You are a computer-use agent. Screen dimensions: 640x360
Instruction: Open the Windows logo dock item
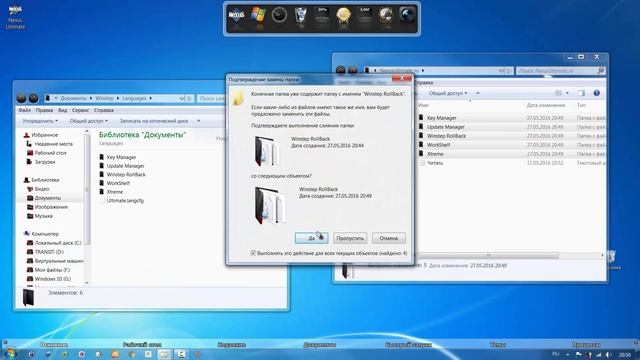[x=258, y=16]
